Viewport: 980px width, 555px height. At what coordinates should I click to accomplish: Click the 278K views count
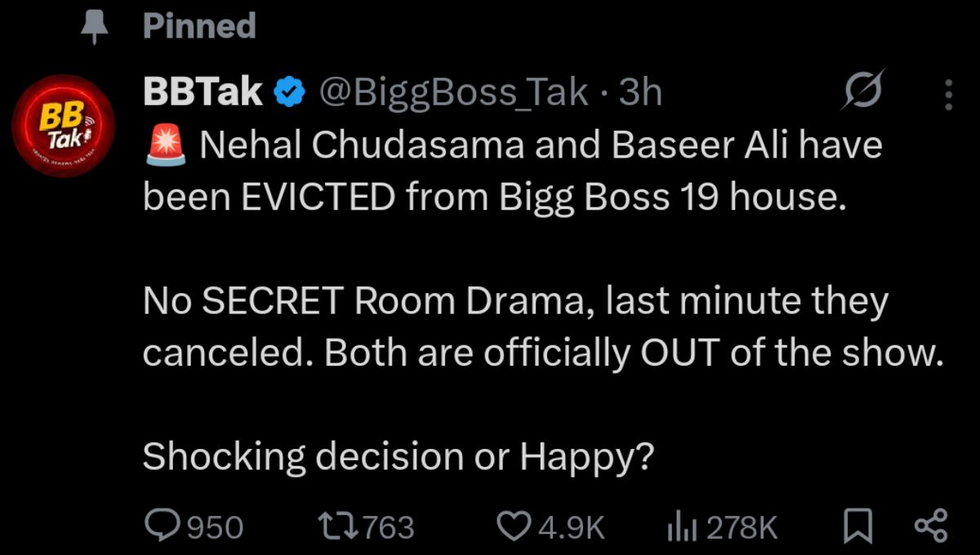tap(742, 527)
